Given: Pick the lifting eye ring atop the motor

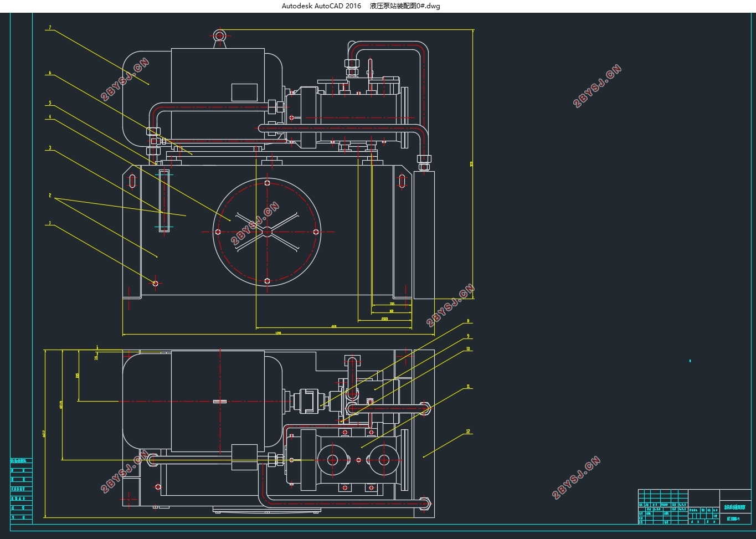Looking at the screenshot, I should (x=220, y=36).
